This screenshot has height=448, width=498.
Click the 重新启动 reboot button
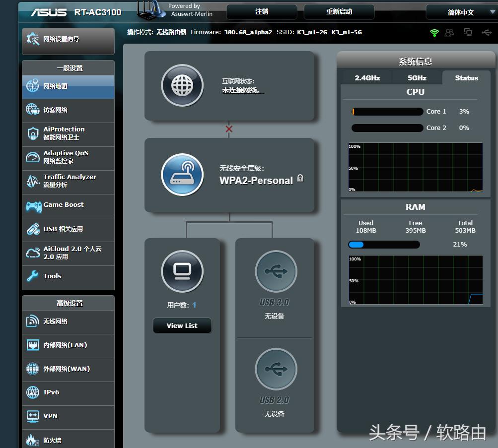click(339, 12)
